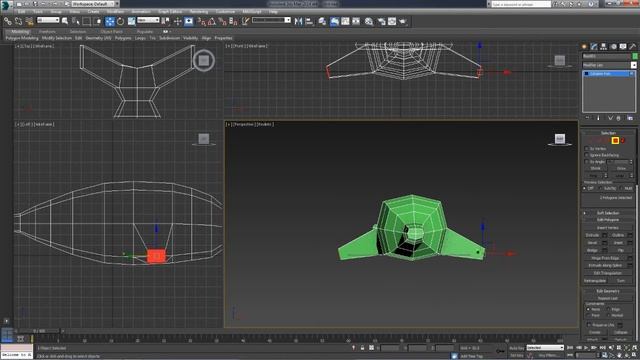Enable the Preserve UVs checkbox
The height and width of the screenshot is (360, 640).
coord(589,325)
